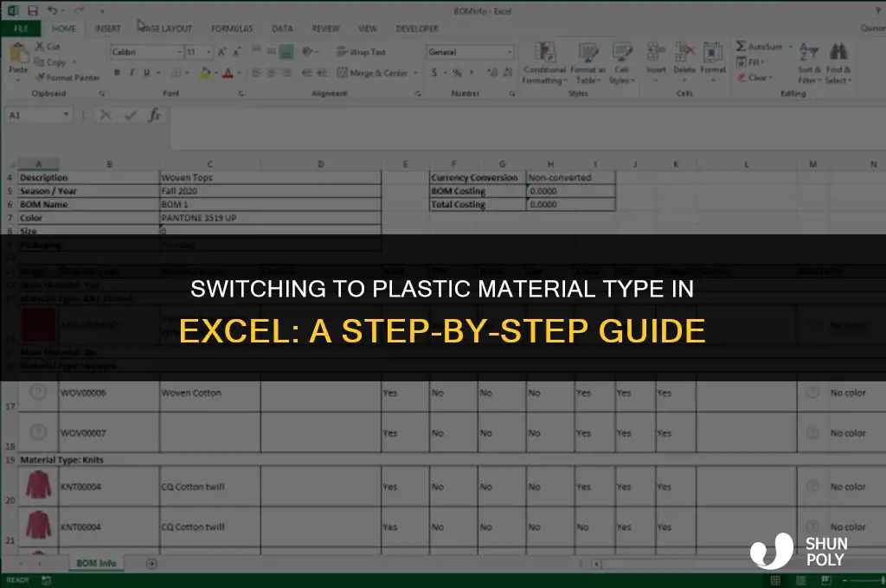Click the Copy command icon
The height and width of the screenshot is (588, 886).
39,61
